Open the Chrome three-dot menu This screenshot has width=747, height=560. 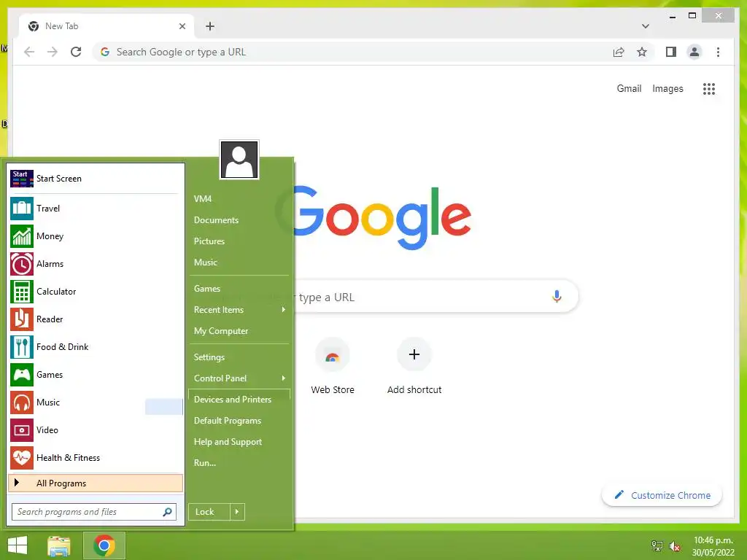click(x=718, y=52)
